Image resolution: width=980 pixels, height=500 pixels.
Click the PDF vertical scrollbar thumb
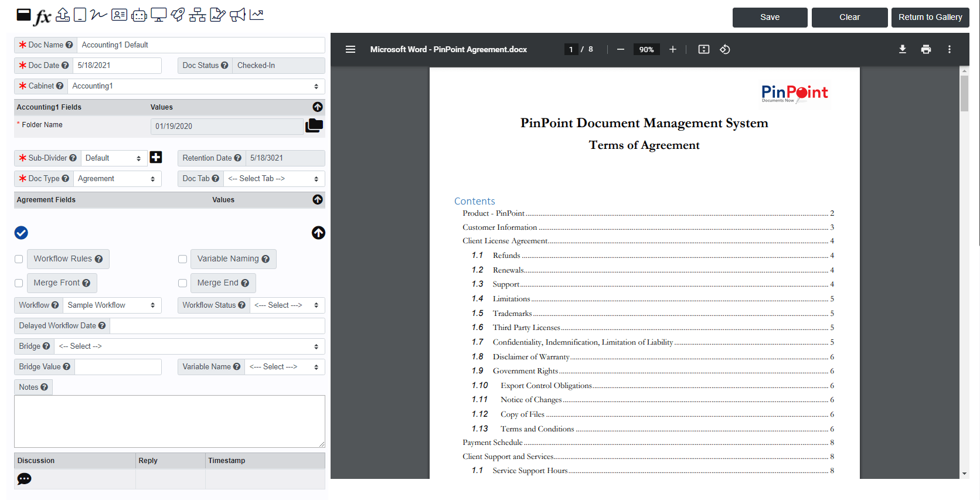pos(964,93)
